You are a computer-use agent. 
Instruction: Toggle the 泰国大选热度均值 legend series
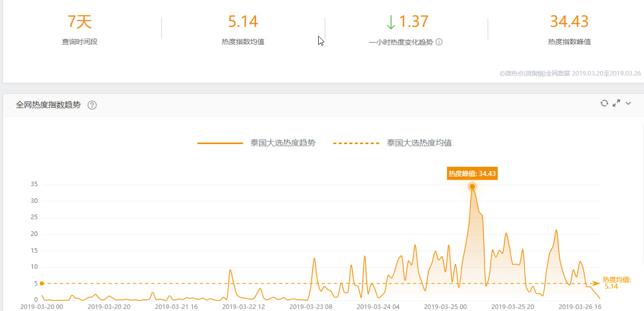click(392, 143)
